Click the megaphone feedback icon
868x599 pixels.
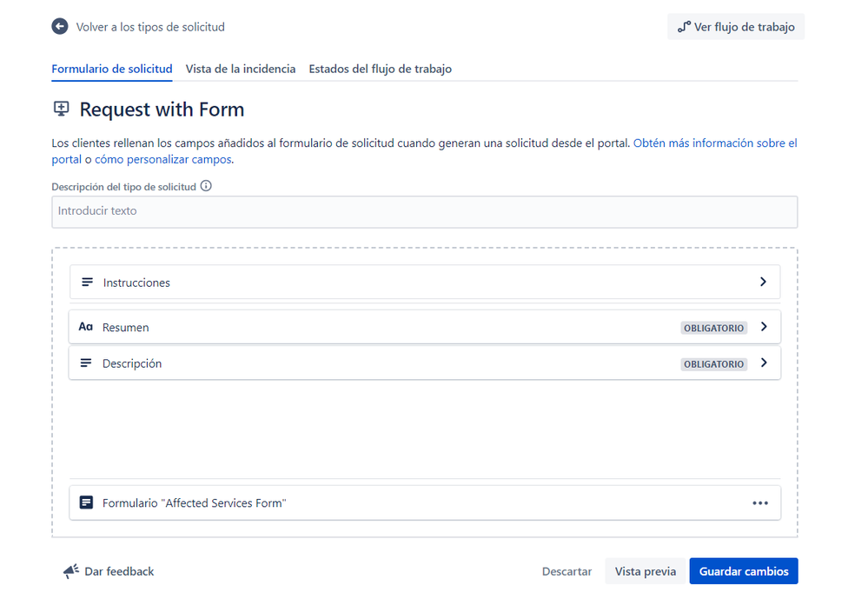71,571
